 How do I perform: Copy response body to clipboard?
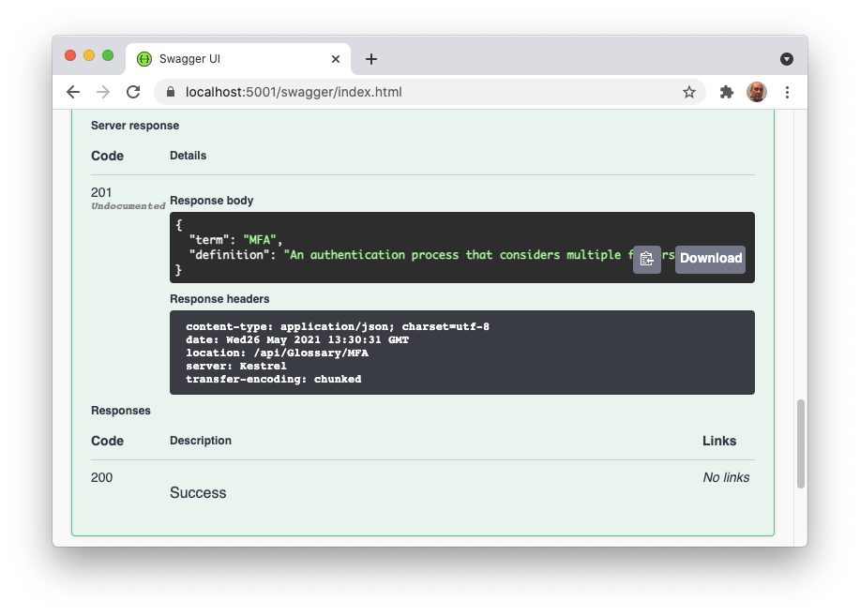(646, 260)
